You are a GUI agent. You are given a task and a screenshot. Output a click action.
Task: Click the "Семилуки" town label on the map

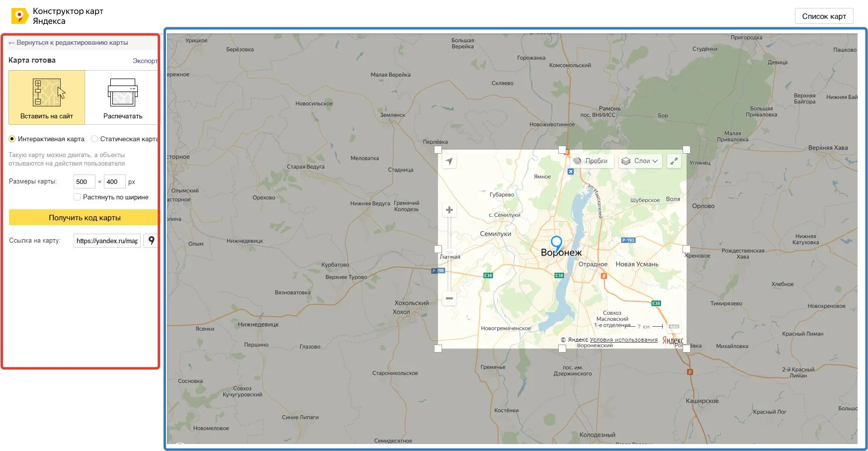tap(496, 234)
